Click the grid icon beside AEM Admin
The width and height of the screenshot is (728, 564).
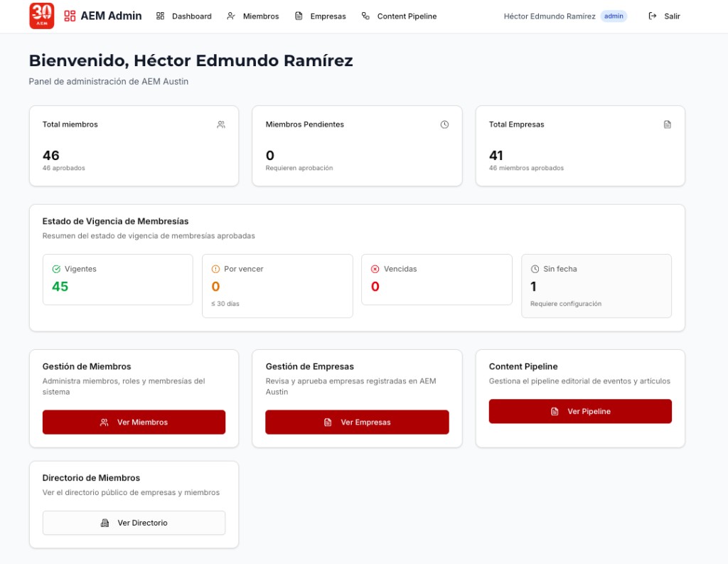[x=68, y=15]
